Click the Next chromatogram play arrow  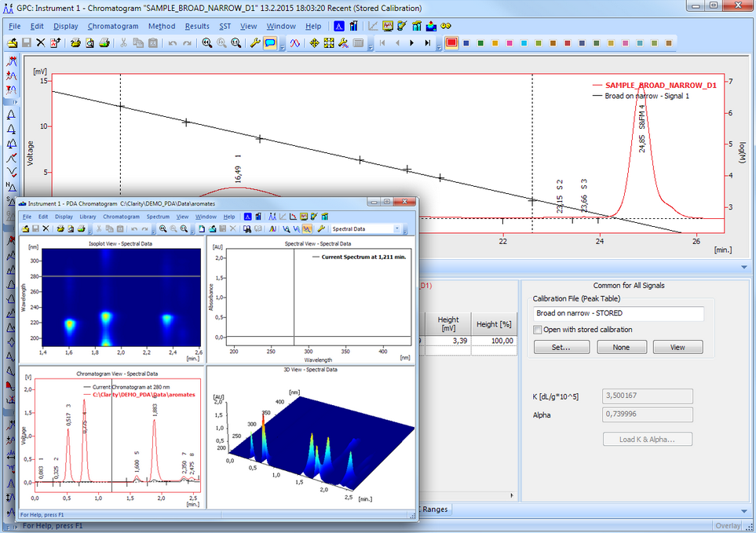(x=411, y=43)
